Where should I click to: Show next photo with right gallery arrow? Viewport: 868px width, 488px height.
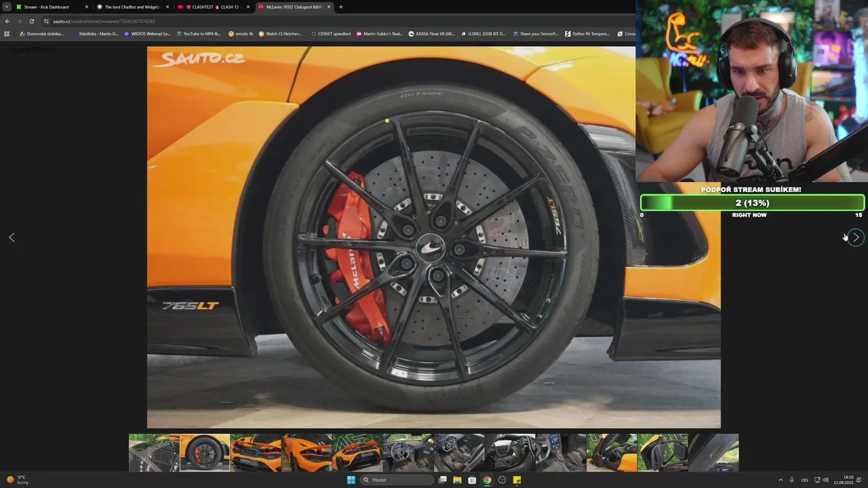pyautogui.click(x=856, y=237)
